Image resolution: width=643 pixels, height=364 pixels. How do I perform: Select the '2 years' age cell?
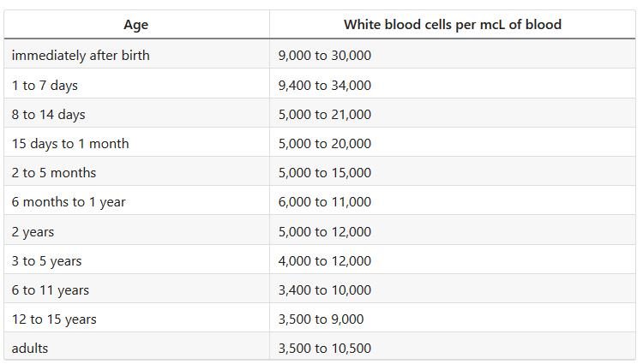point(136,230)
